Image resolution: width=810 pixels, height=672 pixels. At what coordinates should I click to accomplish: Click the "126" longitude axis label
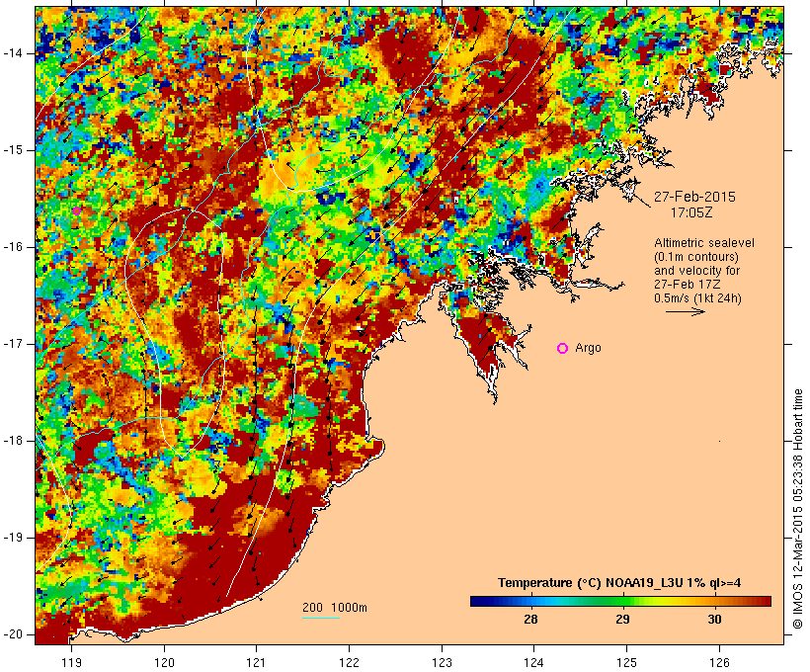[x=719, y=662]
